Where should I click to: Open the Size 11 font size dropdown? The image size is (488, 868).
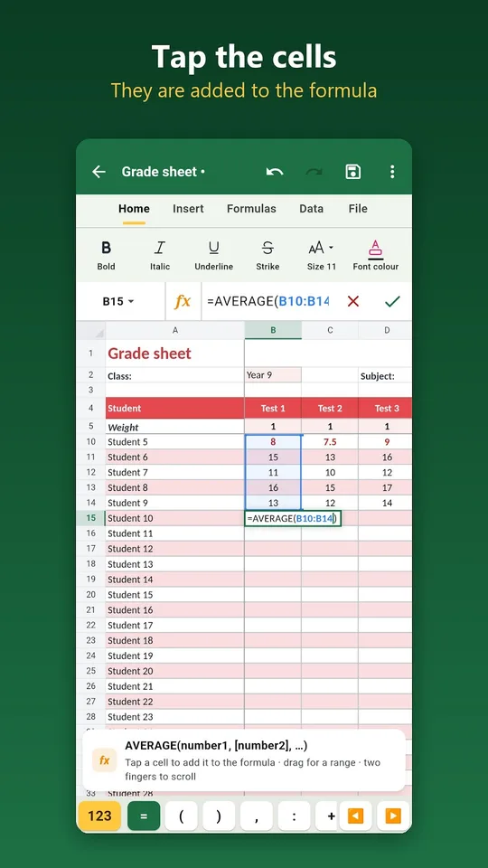point(322,255)
